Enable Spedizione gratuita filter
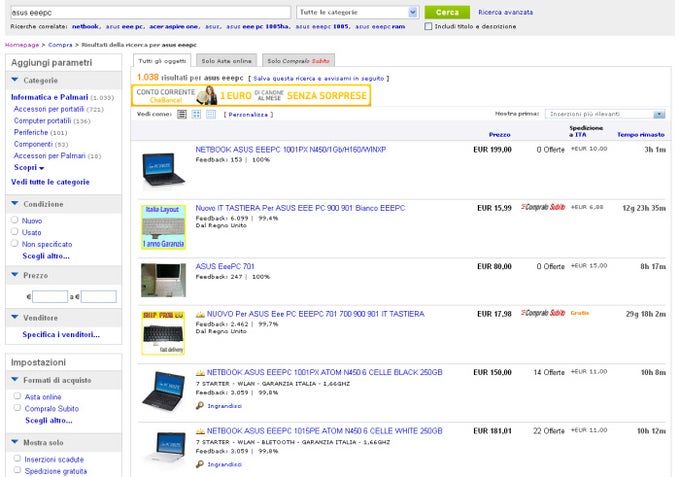Screen dimensions: 680x477 (17, 470)
